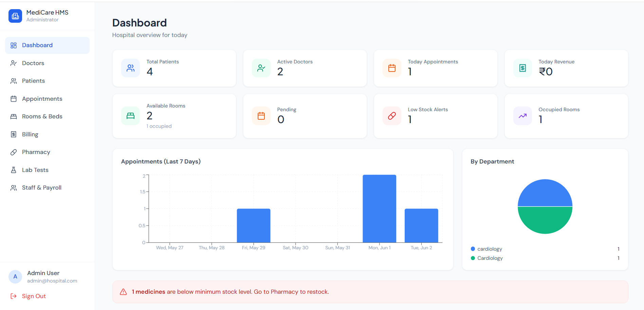Click the green Cardiology pie slice
The width and height of the screenshot is (644, 310).
click(x=545, y=220)
